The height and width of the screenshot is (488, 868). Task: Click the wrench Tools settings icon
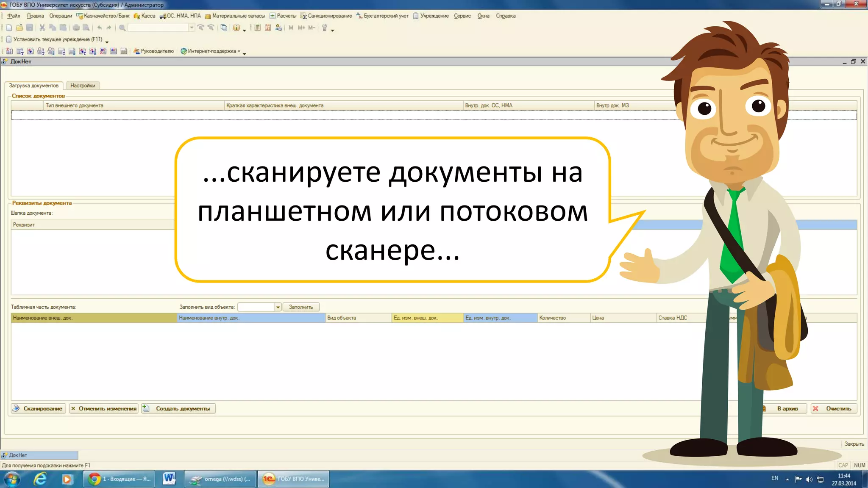point(325,28)
